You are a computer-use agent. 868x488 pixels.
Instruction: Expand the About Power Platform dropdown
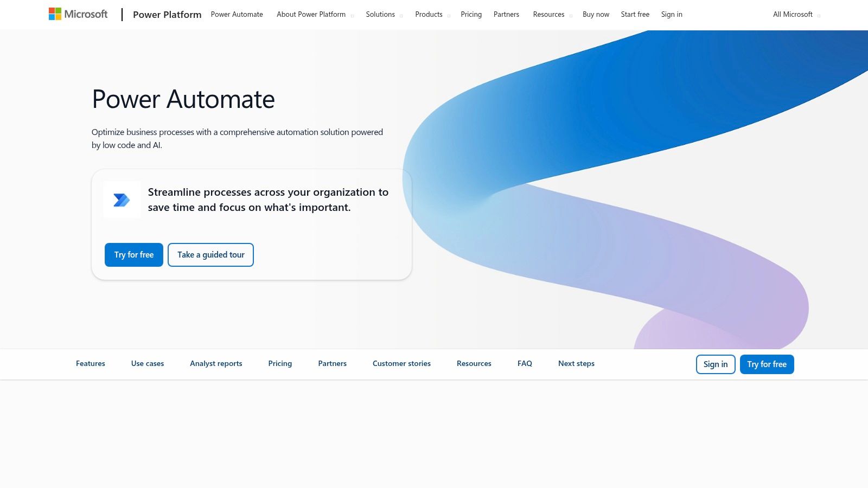pyautogui.click(x=315, y=15)
